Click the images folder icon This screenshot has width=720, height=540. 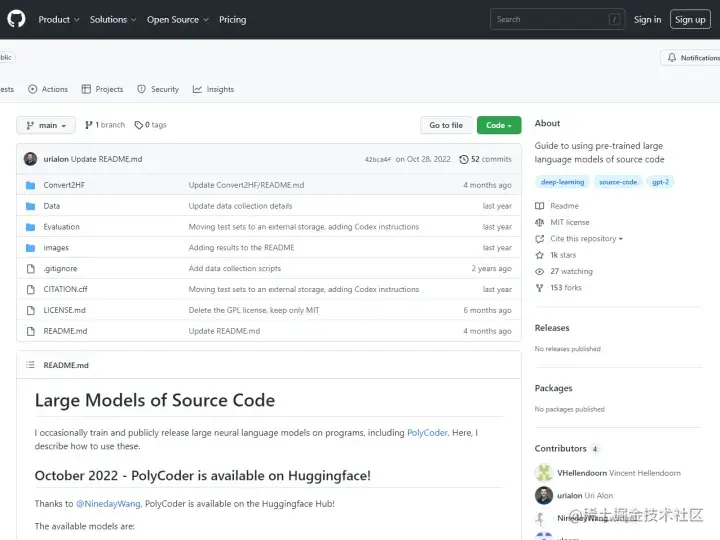tap(30, 248)
